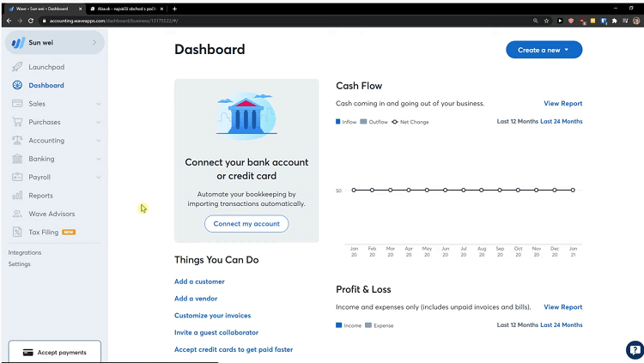Open Reports in the sidebar
Image resolution: width=644 pixels, height=363 pixels.
coord(40,196)
